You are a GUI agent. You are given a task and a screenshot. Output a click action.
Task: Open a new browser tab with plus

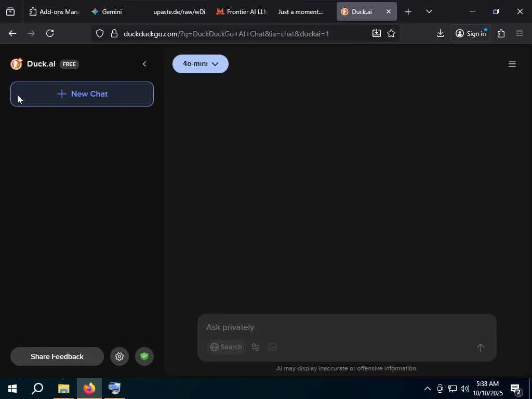408,12
